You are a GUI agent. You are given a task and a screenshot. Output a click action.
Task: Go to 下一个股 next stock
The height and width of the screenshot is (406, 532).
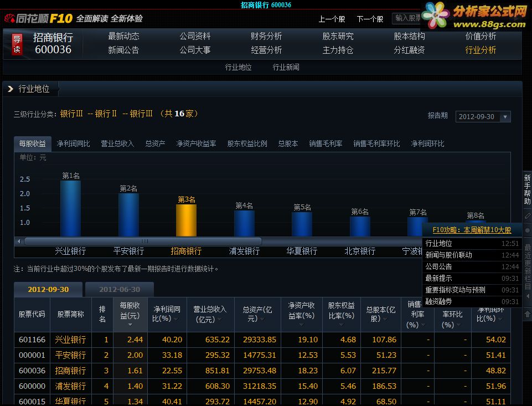pos(370,19)
